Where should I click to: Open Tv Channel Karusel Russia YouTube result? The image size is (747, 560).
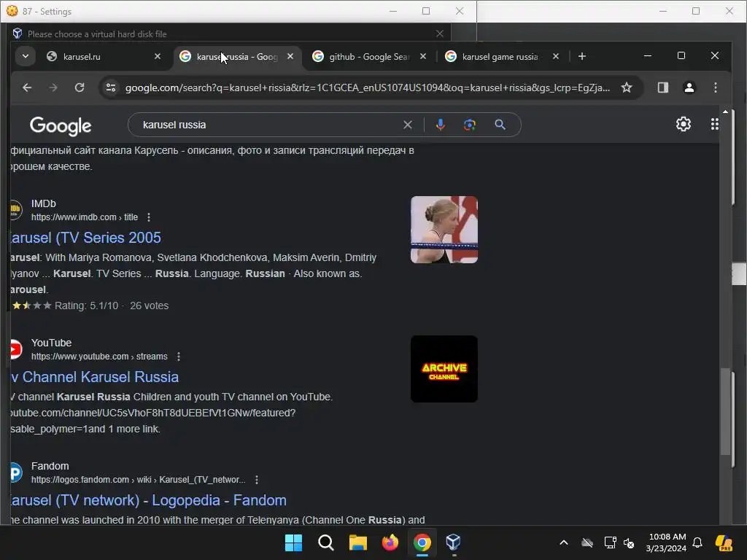point(95,377)
